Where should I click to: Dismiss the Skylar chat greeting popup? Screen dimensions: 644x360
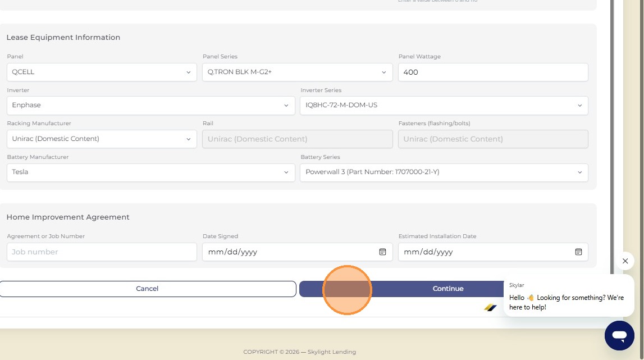[625, 261]
